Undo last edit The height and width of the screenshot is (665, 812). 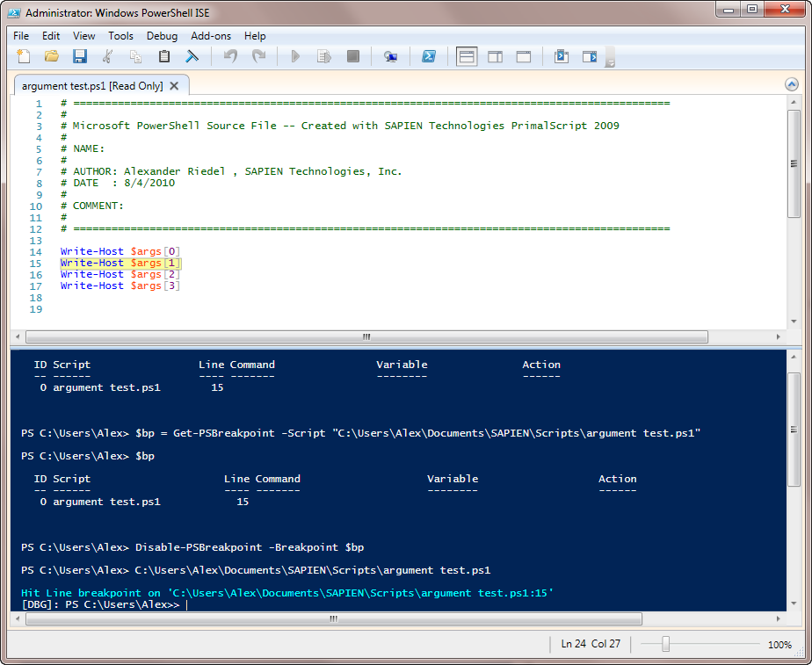click(x=230, y=56)
